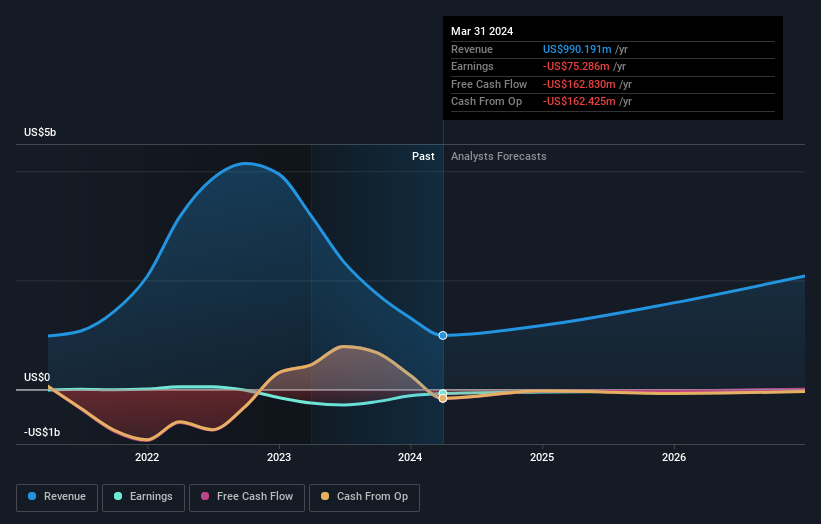Click the blue Revenue legend dot
821x524 pixels.
[x=32, y=496]
